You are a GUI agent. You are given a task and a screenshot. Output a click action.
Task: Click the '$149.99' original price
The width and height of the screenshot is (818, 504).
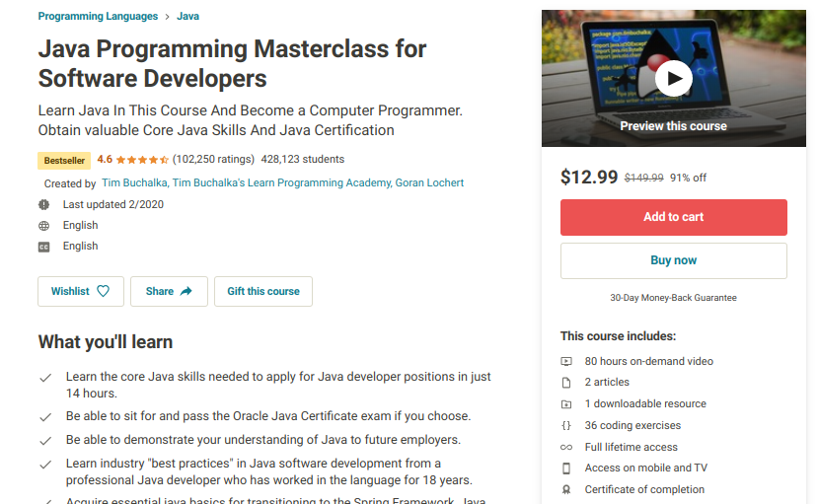click(x=643, y=178)
